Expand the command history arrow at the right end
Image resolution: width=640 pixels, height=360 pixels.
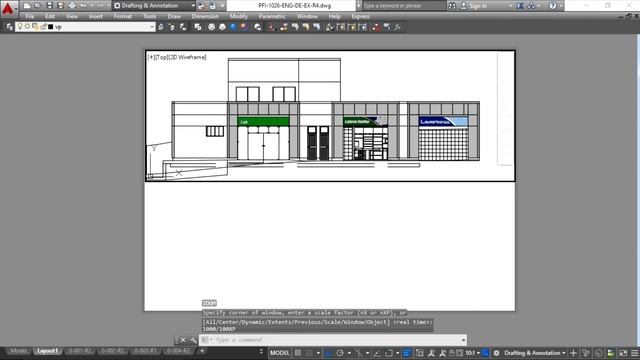pos(464,340)
